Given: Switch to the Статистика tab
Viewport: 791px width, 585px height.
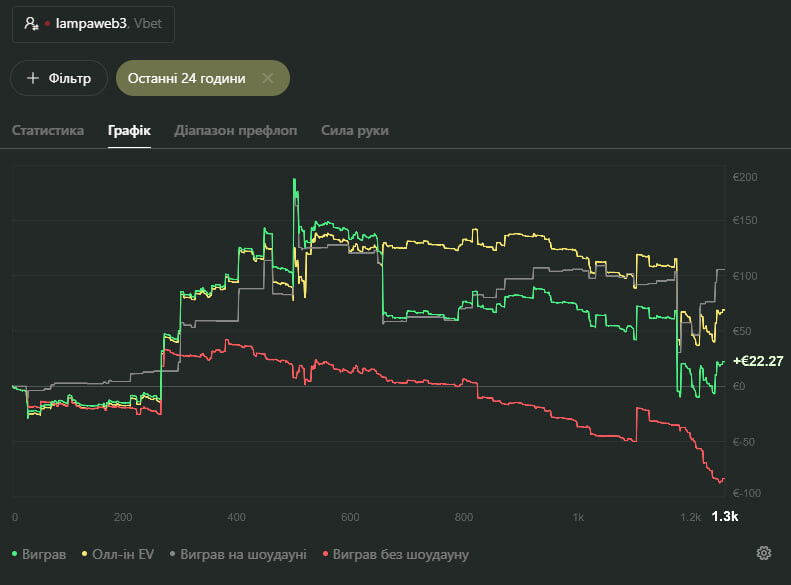Looking at the screenshot, I should point(48,130).
